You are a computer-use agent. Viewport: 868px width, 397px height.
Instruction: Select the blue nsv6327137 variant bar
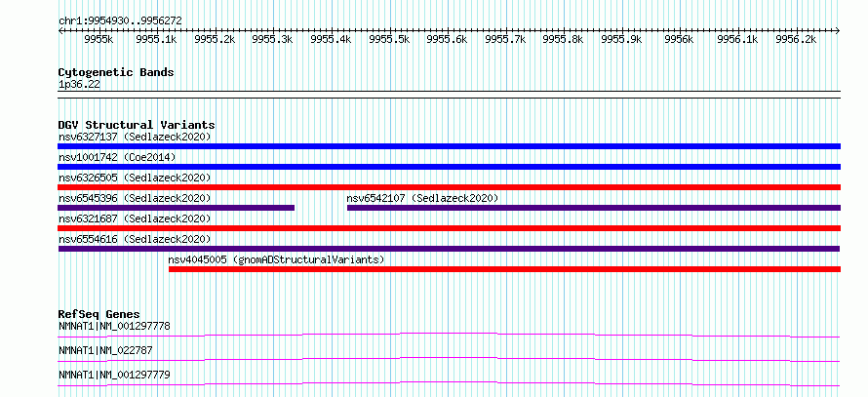[449, 146]
